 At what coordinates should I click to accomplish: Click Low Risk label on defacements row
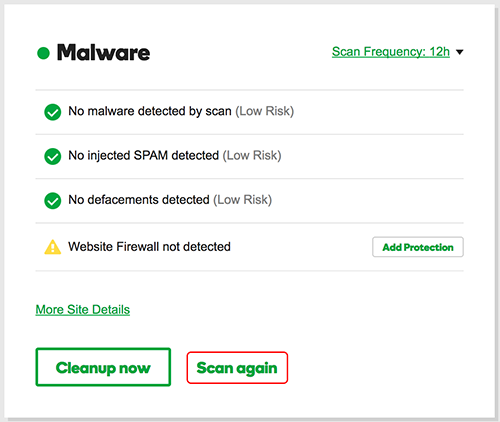(243, 200)
